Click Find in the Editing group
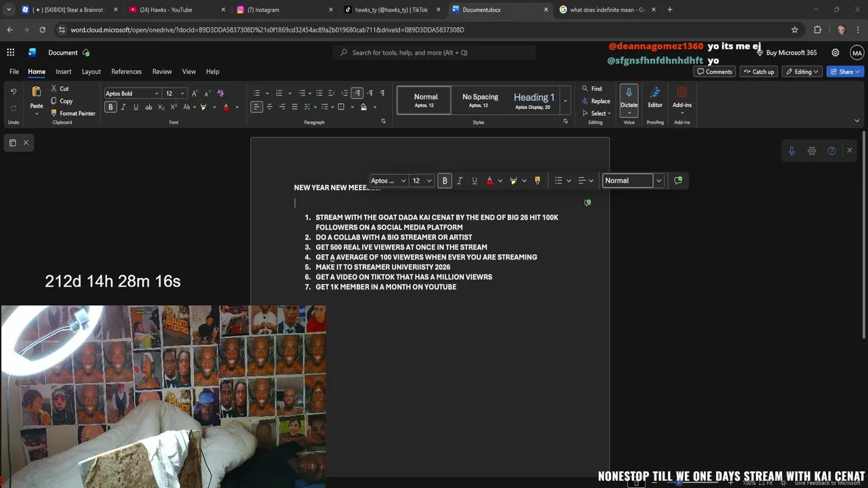The height and width of the screenshot is (488, 868). (592, 89)
